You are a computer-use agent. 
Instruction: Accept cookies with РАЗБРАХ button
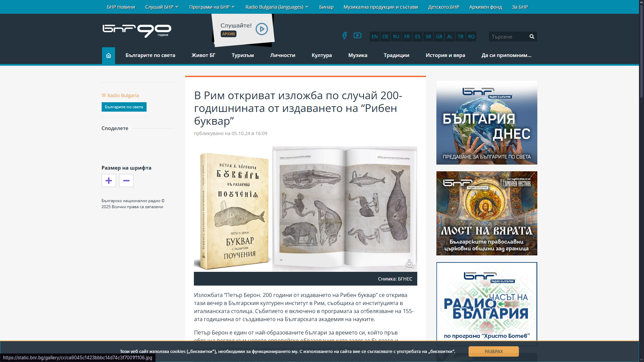click(x=493, y=351)
